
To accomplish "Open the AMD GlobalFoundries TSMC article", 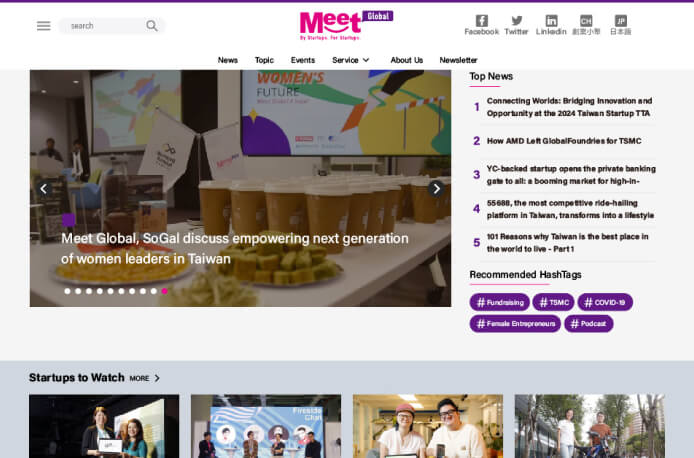I will click(x=564, y=141).
